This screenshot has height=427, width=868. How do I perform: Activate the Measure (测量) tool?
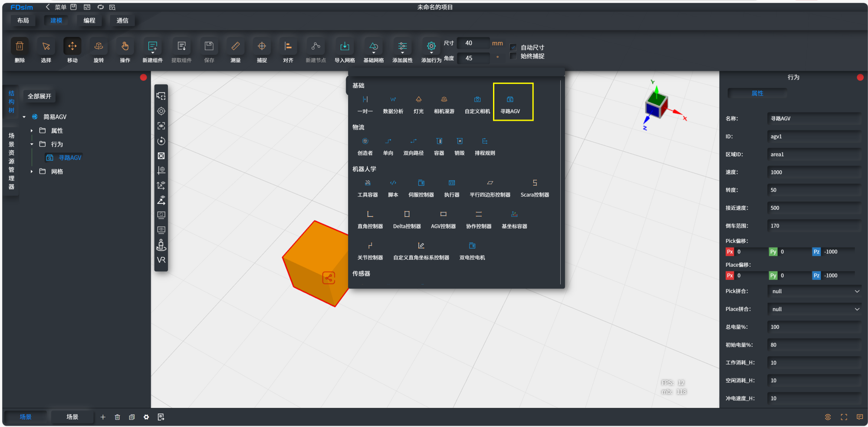pos(235,46)
